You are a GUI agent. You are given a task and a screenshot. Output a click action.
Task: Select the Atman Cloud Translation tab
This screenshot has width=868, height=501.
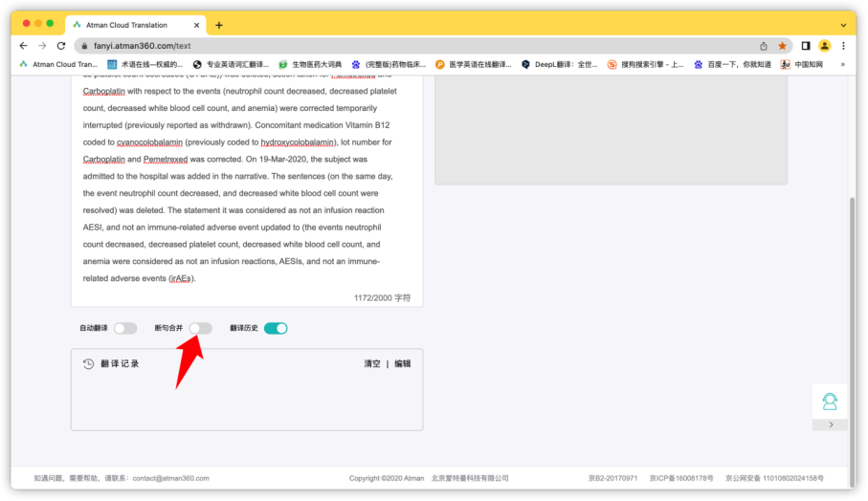tap(136, 25)
